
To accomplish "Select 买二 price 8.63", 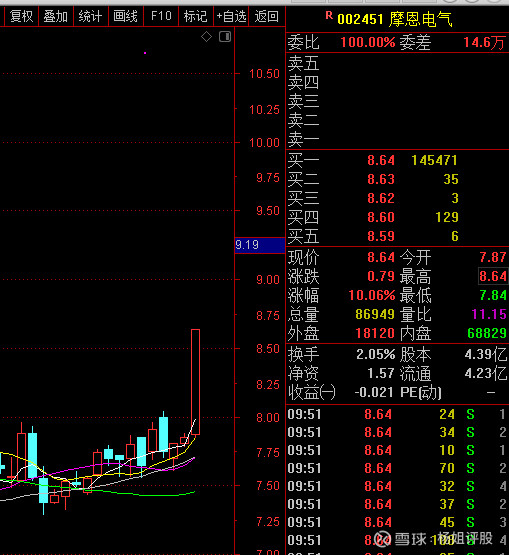I will tap(381, 179).
